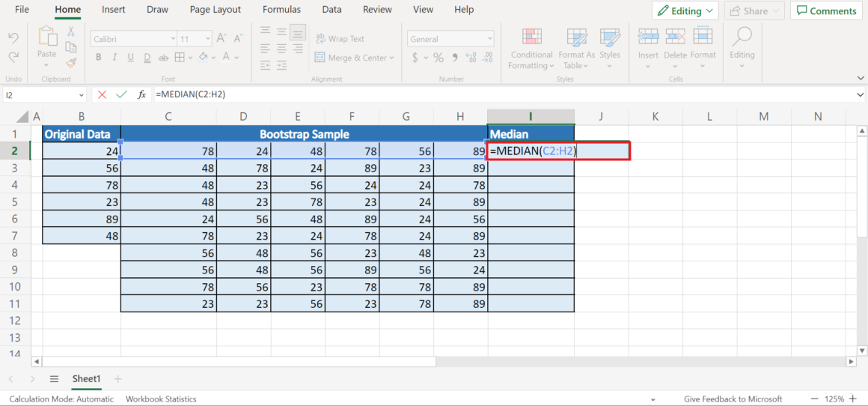868x406 pixels.
Task: Click the Undo arrow icon
Action: pos(13,38)
